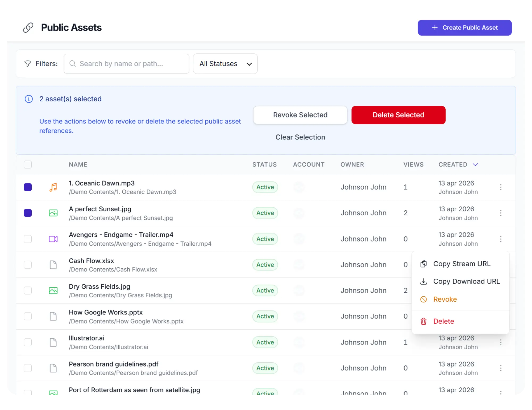Click the funnel filter icon
Viewport: 532px width, 410px height.
coord(28,64)
